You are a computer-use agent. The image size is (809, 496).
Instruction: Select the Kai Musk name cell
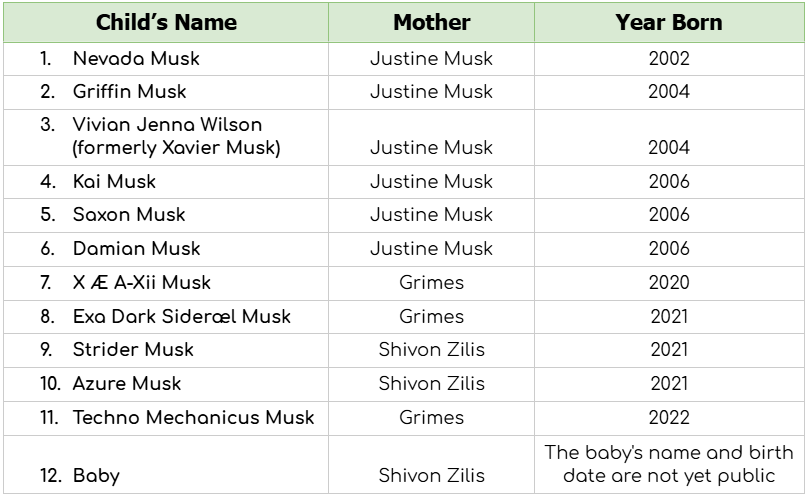click(x=114, y=182)
